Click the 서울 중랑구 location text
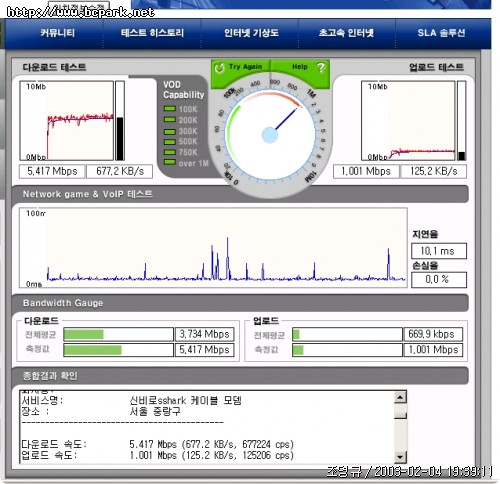Viewport: 500px width, 484px height. 155,411
